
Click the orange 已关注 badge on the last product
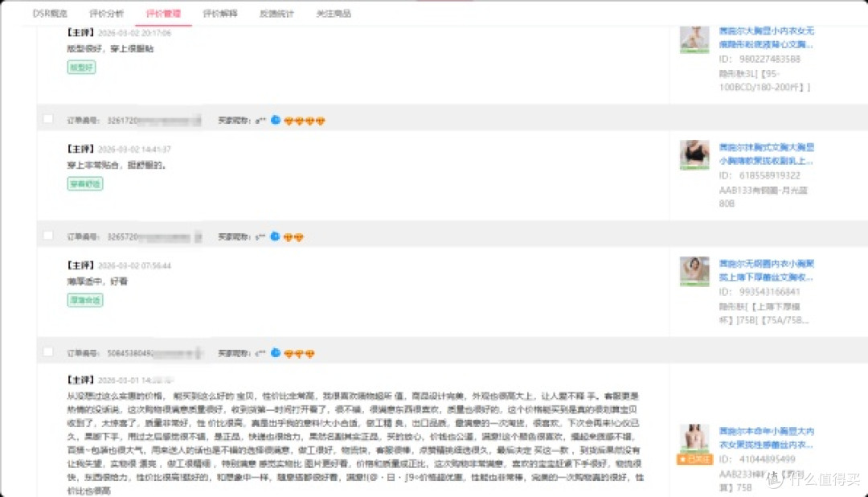[694, 458]
